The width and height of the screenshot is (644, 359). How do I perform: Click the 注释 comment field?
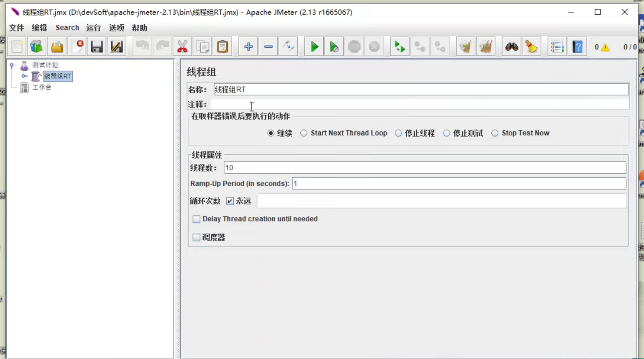coord(419,104)
